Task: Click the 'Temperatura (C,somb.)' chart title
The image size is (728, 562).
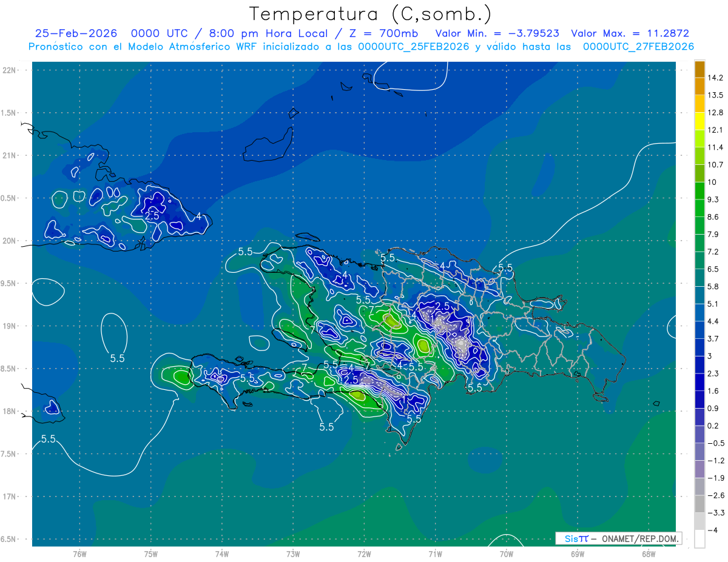Action: [371, 14]
